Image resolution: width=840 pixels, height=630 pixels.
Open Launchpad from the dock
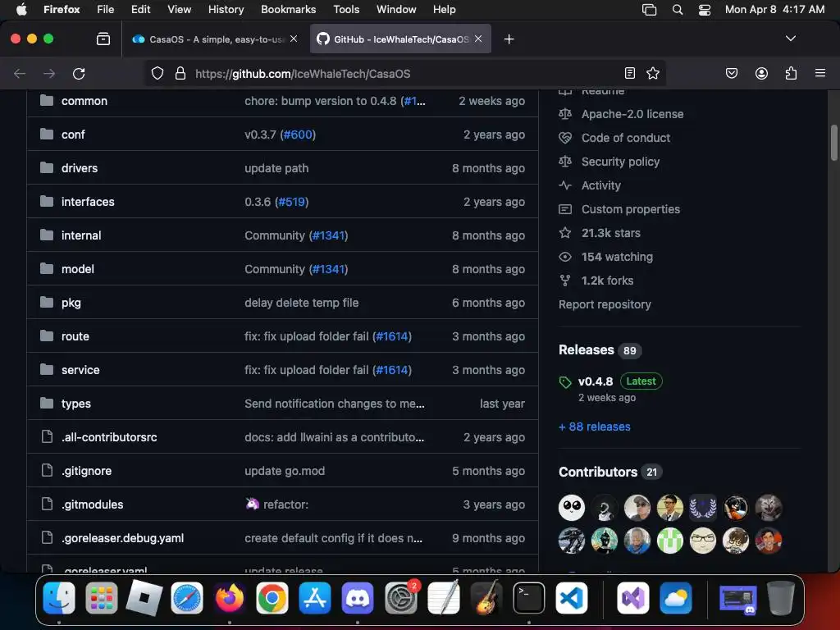101,598
